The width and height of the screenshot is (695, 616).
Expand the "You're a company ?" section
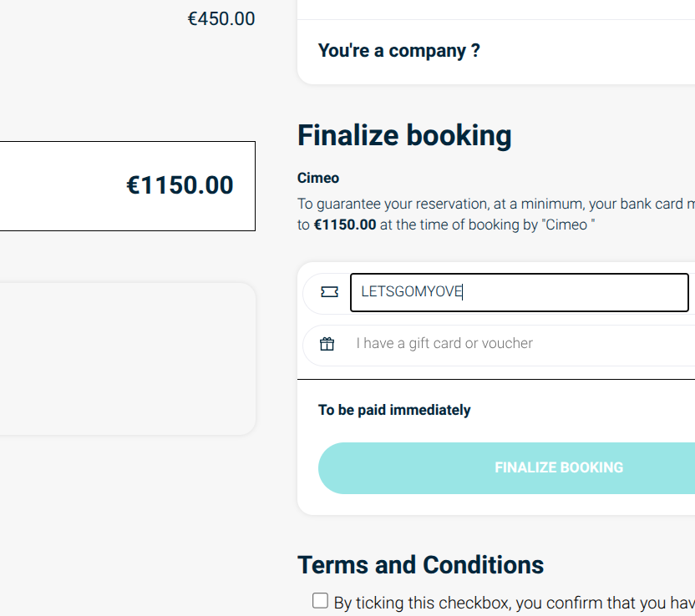[x=399, y=50]
